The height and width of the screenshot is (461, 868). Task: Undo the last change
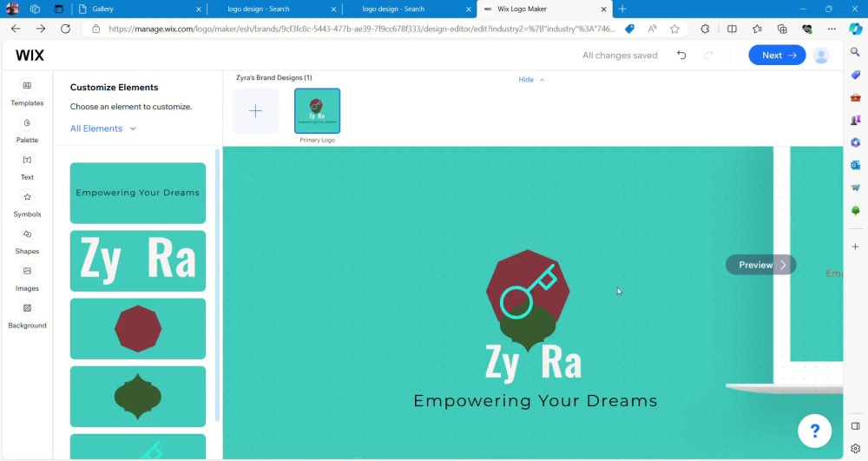tap(681, 55)
